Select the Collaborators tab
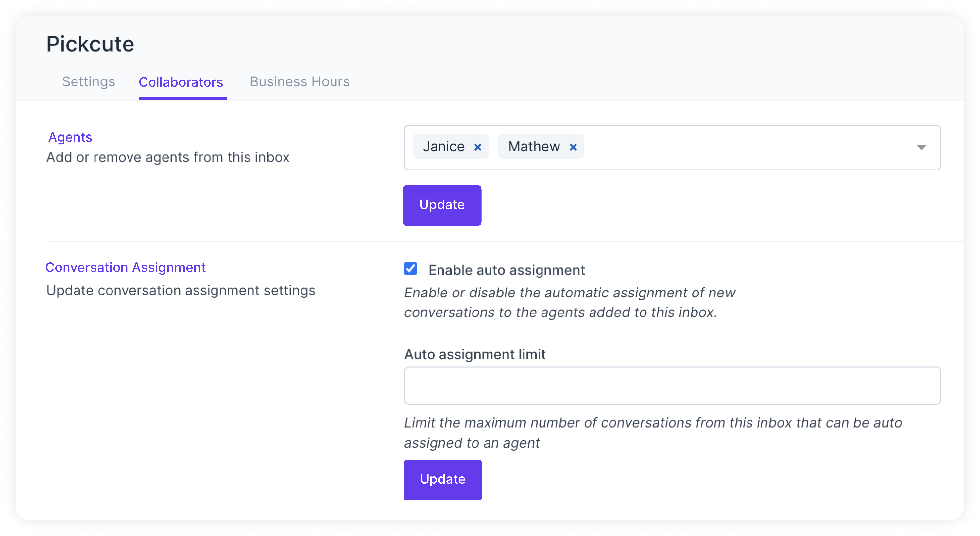980x536 pixels. pyautogui.click(x=181, y=82)
